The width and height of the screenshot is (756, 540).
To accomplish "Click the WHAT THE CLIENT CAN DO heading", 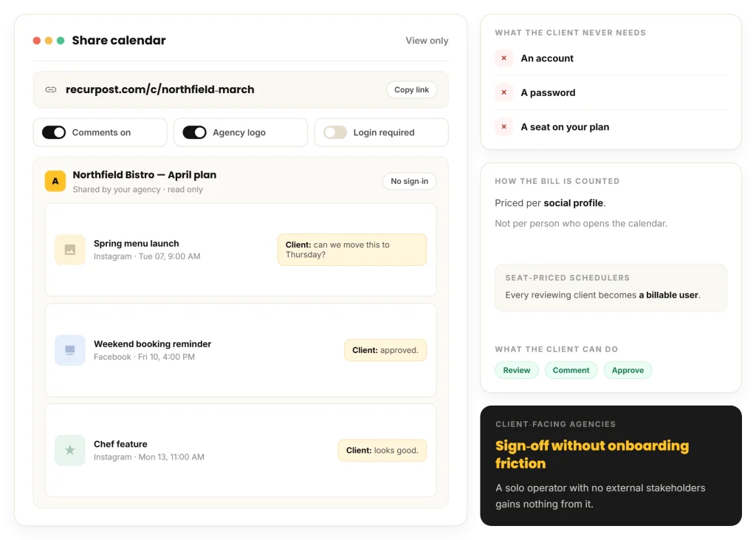I will tap(557, 349).
